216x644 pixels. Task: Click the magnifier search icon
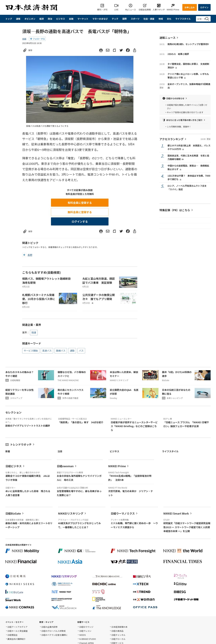207,19
